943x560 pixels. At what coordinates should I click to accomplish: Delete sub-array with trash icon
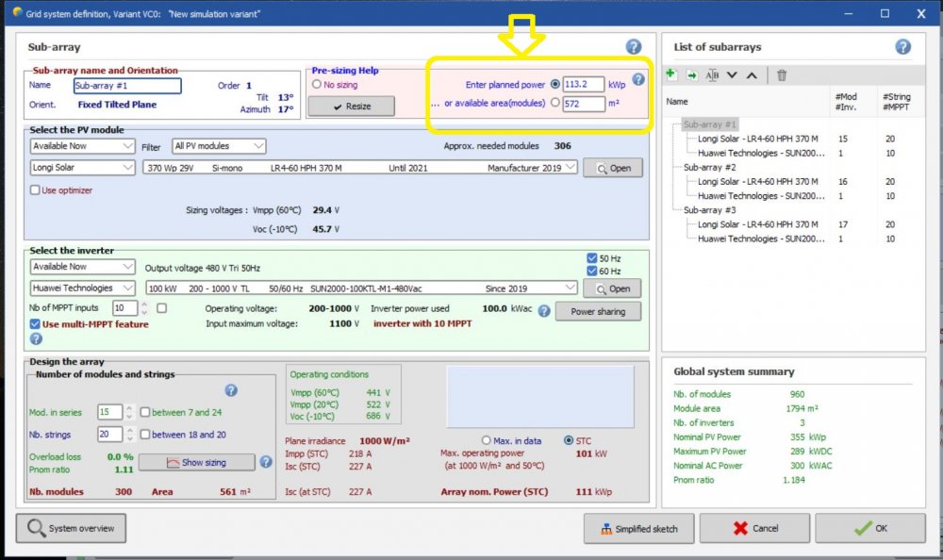point(782,75)
